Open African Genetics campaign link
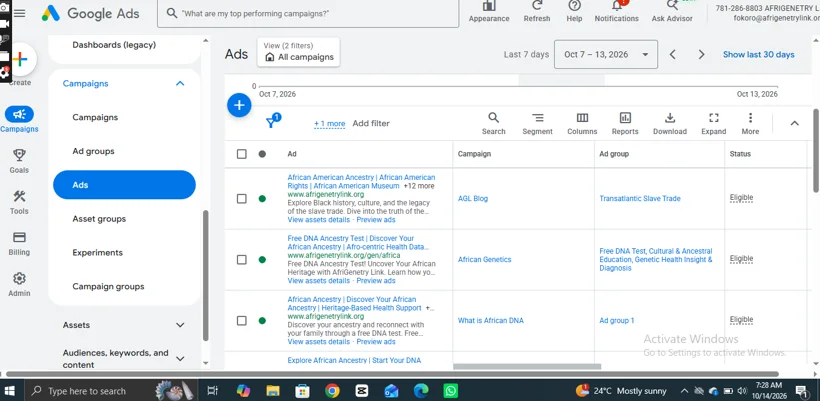820x401 pixels. (x=484, y=259)
